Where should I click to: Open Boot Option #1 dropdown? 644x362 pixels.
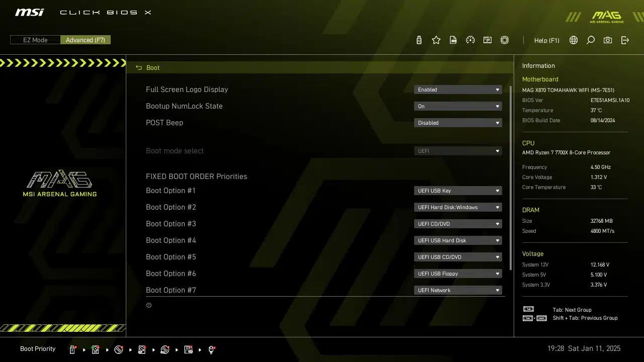(458, 191)
